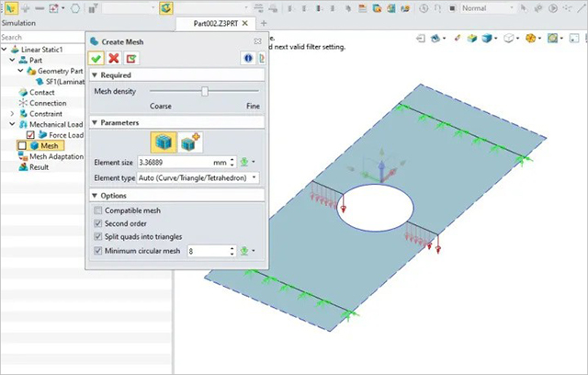The image size is (588, 375).
Task: Select Contact in the simulation tree
Action: 41,93
